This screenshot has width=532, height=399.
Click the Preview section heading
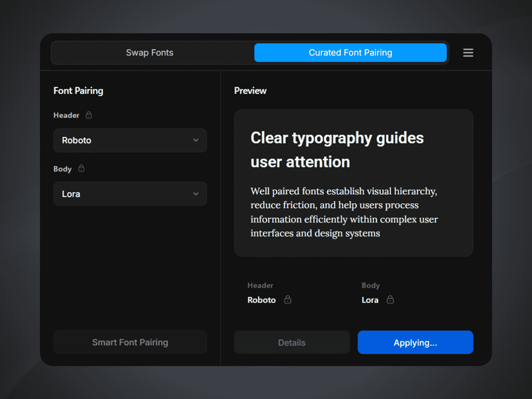(250, 90)
